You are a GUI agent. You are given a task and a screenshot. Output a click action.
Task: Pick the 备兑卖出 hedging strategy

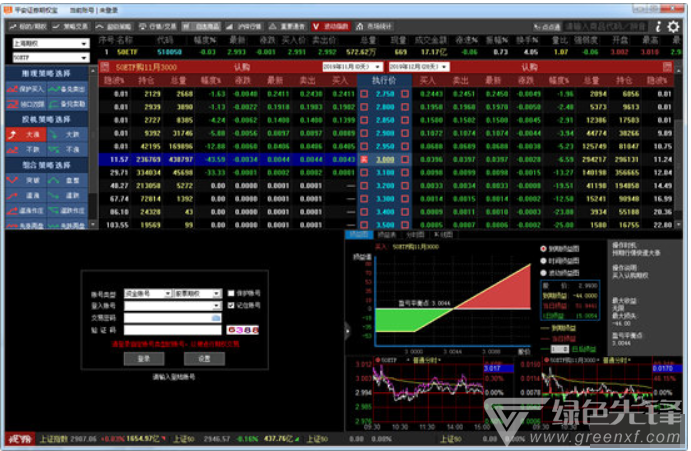point(67,89)
